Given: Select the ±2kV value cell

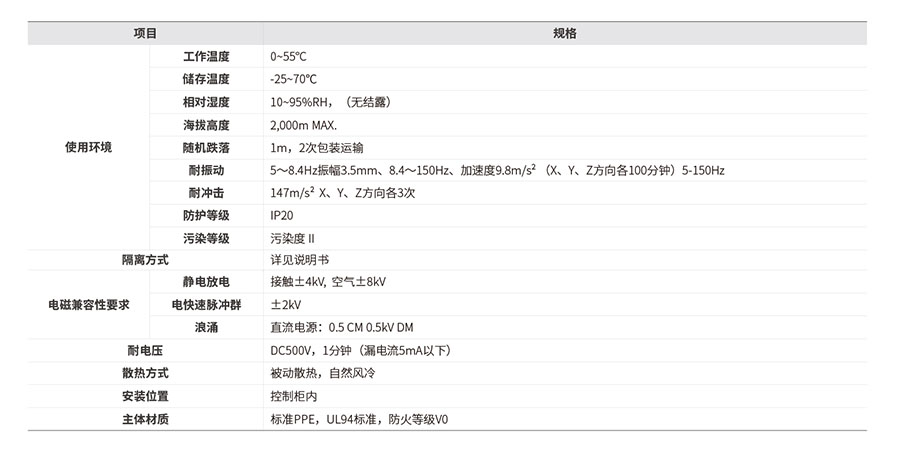Looking at the screenshot, I should click(x=286, y=304).
